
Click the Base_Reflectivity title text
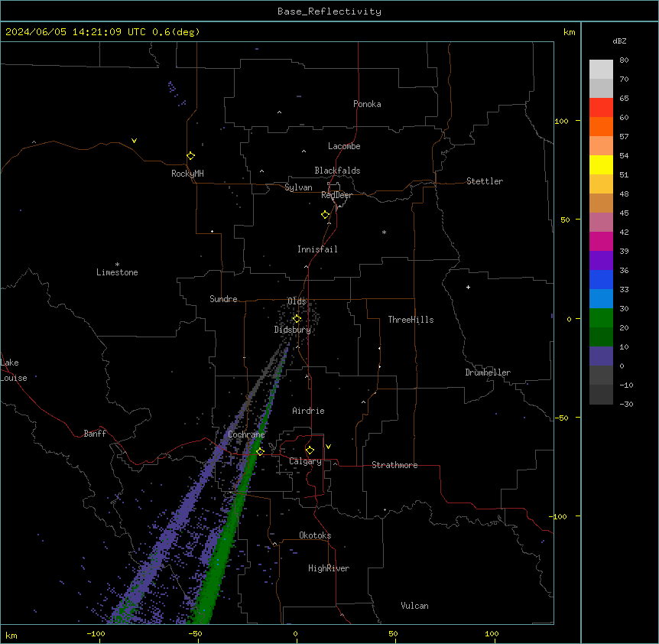329,11
